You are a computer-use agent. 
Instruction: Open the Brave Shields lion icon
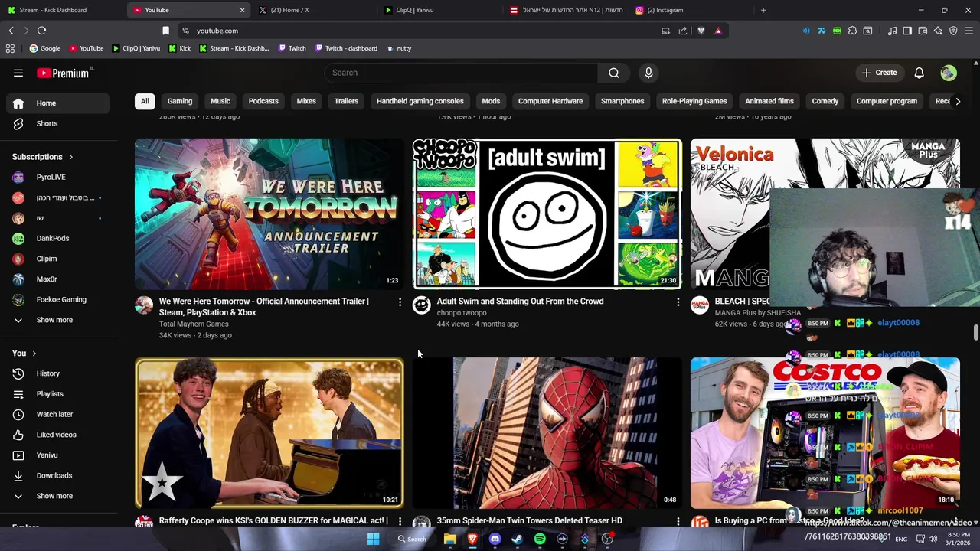701,31
